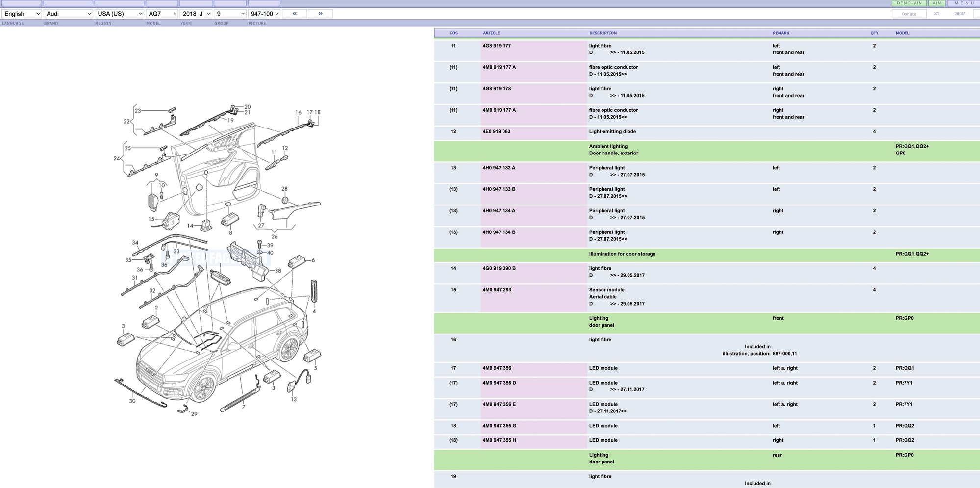This screenshot has height=488, width=980.
Task: Click callout number 30 on the diagram
Action: (132, 401)
